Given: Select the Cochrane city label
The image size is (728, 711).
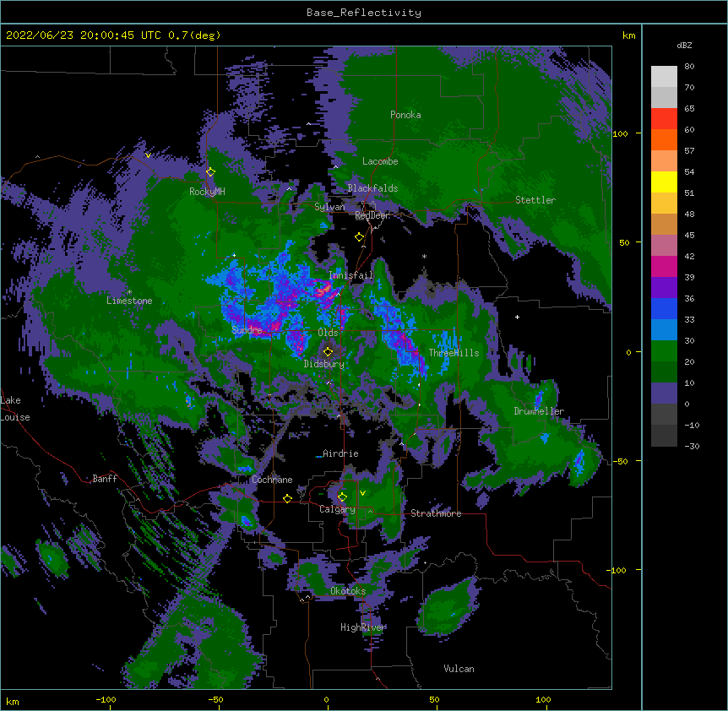Looking at the screenshot, I should 272,480.
